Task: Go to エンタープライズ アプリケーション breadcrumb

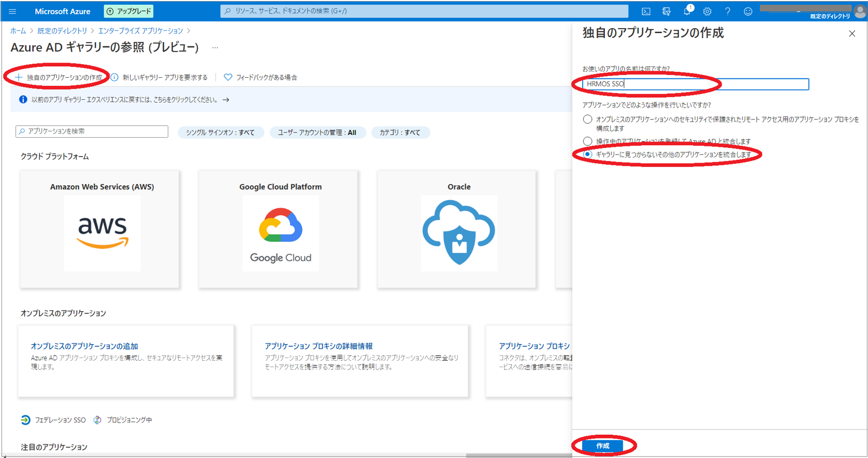Action: click(x=141, y=31)
